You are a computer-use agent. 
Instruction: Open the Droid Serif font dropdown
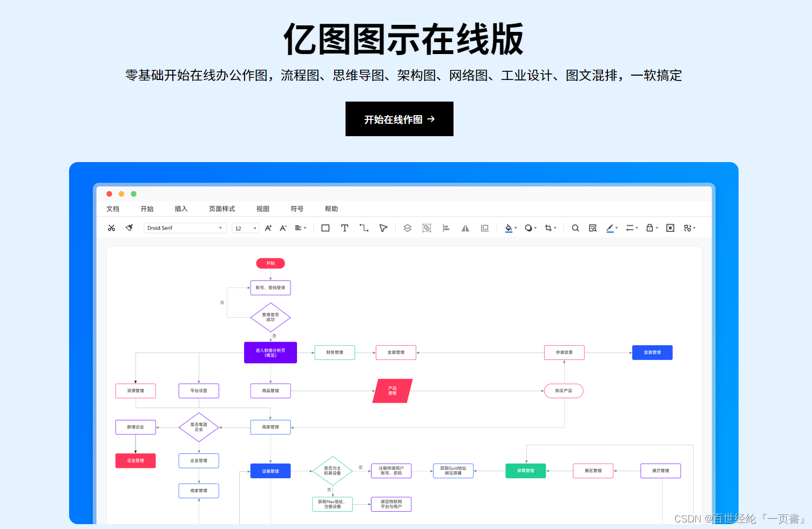coord(185,228)
